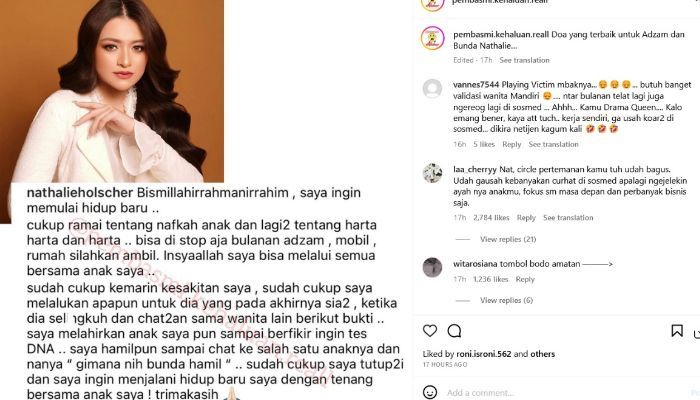Reply to laa_cherryy comment
This screenshot has height=400, width=700.
click(526, 218)
